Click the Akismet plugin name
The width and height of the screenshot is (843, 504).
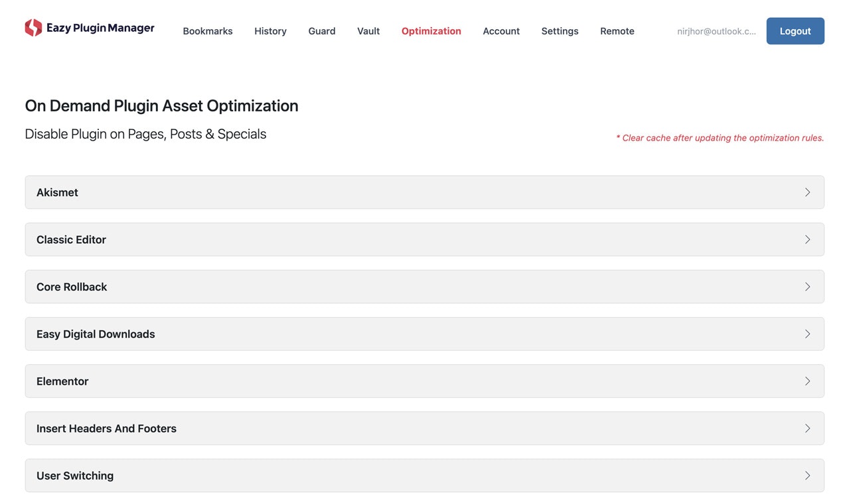[x=57, y=192]
